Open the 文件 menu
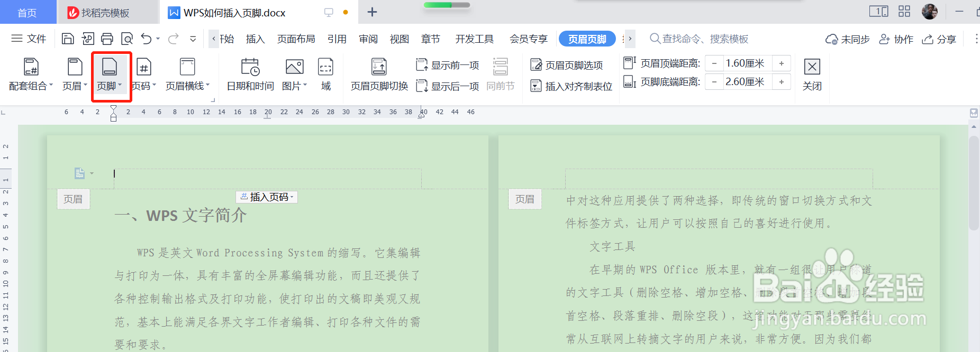 29,39
